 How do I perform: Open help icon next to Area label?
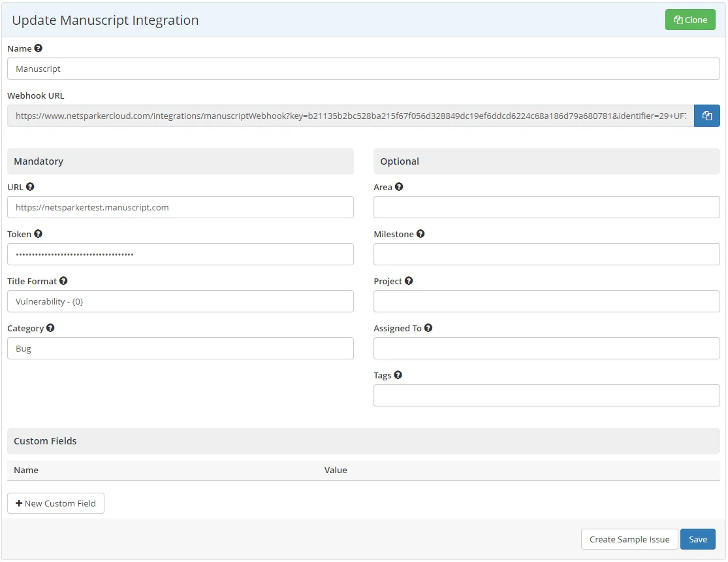pos(399,186)
